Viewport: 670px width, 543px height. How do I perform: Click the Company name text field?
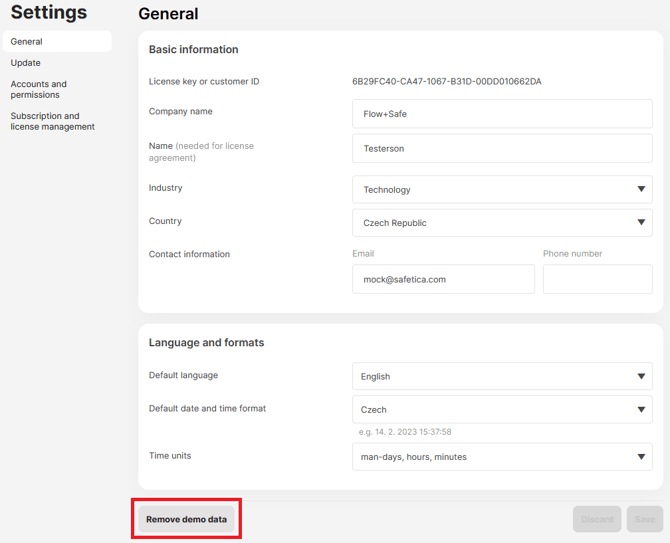(501, 114)
